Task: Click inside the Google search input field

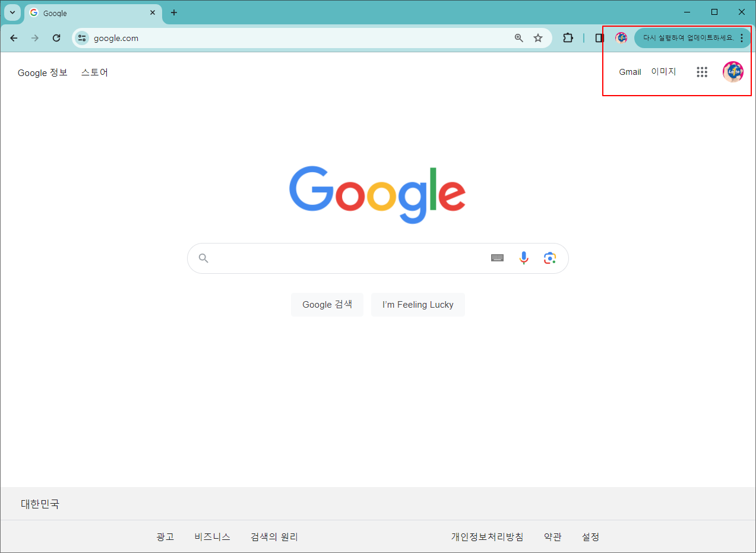Action: (x=356, y=258)
